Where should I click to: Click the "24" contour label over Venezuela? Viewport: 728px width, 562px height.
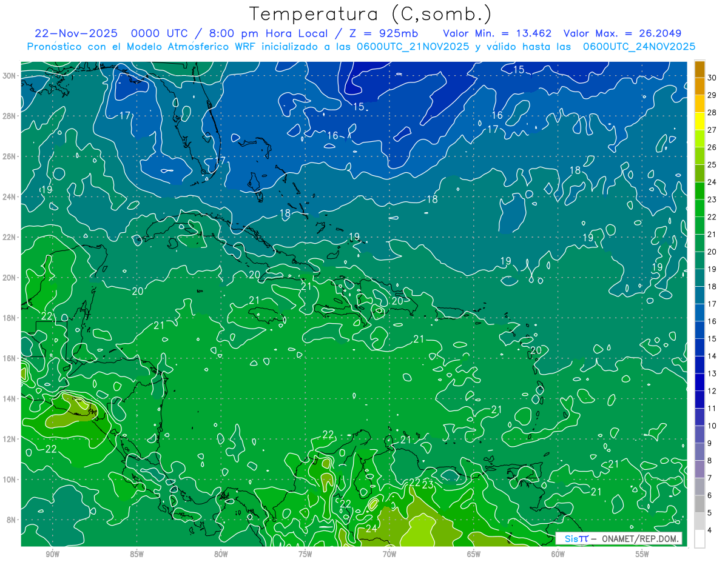[x=371, y=529]
